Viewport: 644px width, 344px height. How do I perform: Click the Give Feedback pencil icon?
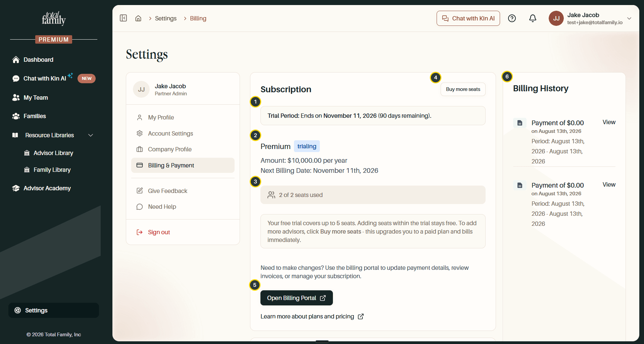pos(140,191)
